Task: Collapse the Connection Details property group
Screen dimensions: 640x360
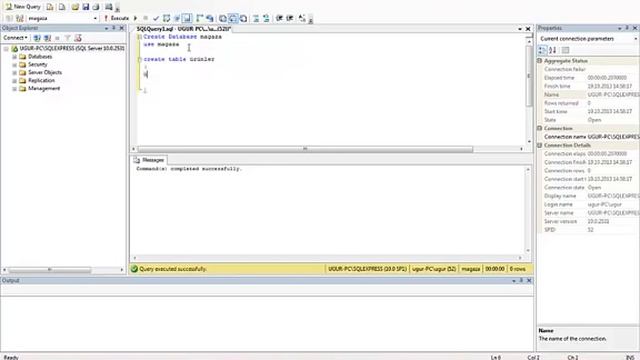Action: (540, 145)
